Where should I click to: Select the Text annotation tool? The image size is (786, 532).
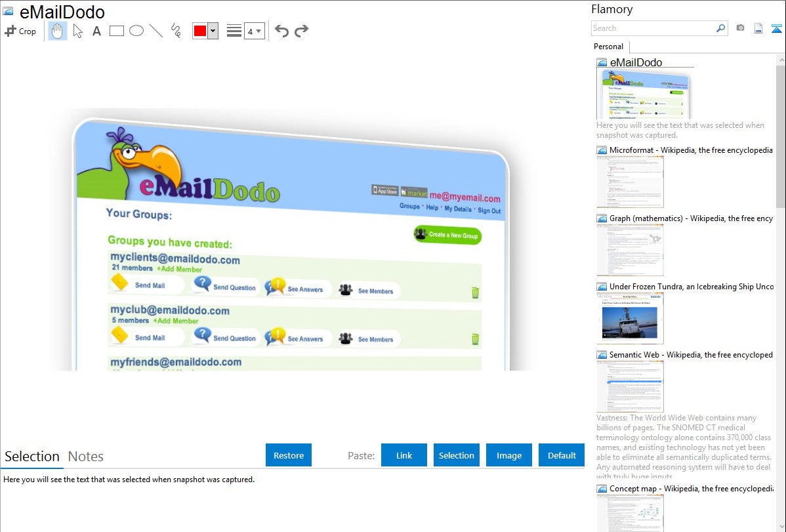click(x=96, y=31)
